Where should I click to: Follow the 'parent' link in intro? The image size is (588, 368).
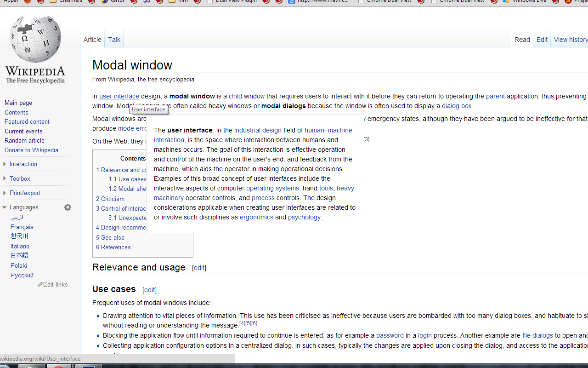click(x=495, y=96)
